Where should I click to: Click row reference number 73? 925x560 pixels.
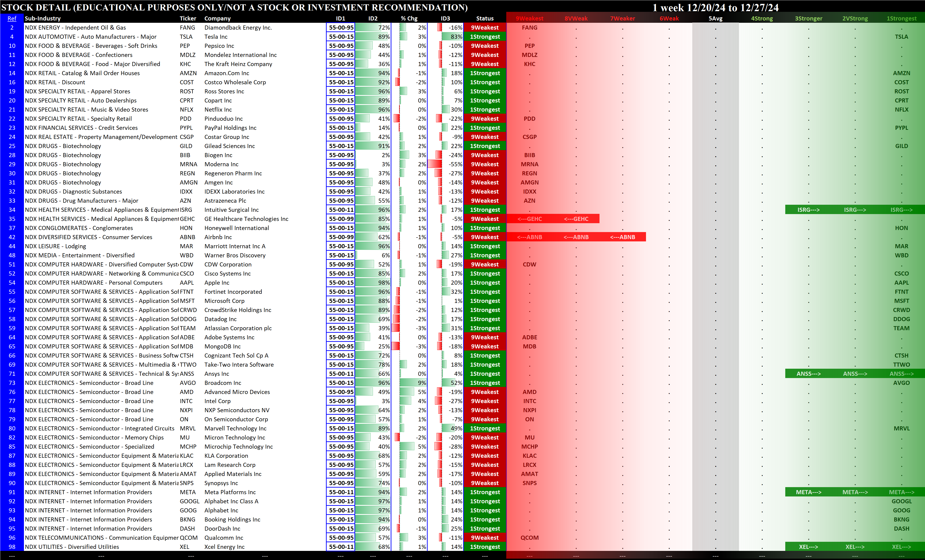pyautogui.click(x=12, y=383)
